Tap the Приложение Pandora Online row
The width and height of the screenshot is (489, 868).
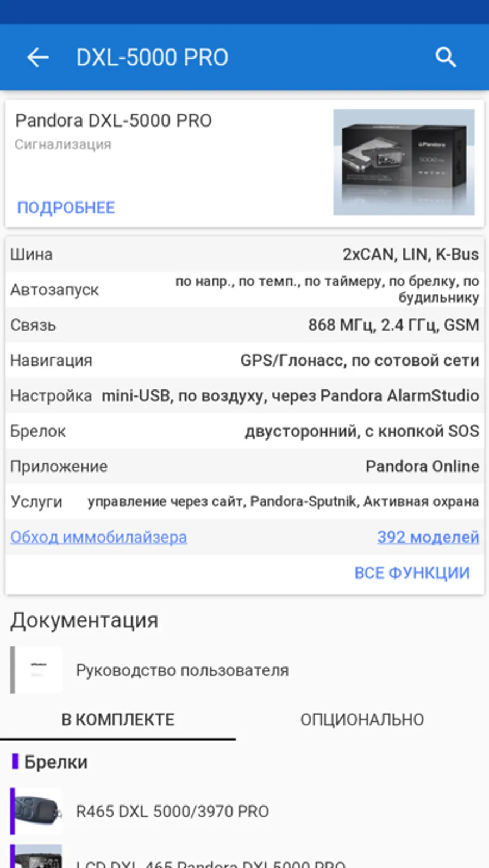pyautogui.click(x=244, y=466)
